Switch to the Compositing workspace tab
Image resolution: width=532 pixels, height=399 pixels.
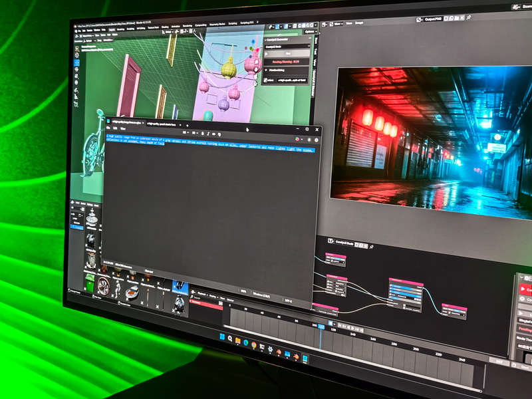(201, 25)
